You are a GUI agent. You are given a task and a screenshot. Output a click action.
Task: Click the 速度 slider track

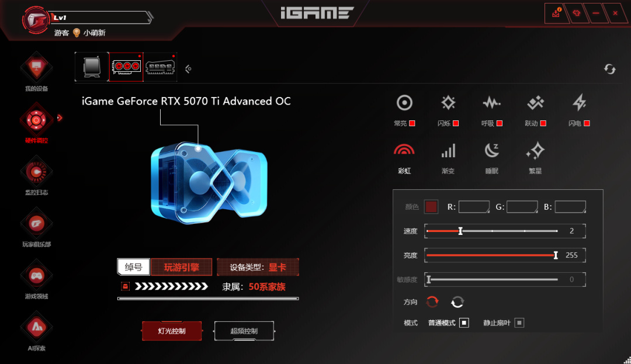pos(492,231)
